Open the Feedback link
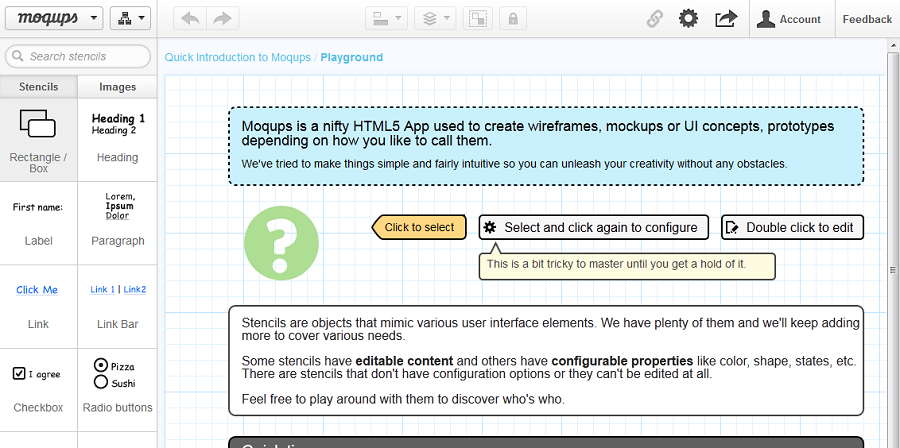The width and height of the screenshot is (900, 448). pos(867,19)
